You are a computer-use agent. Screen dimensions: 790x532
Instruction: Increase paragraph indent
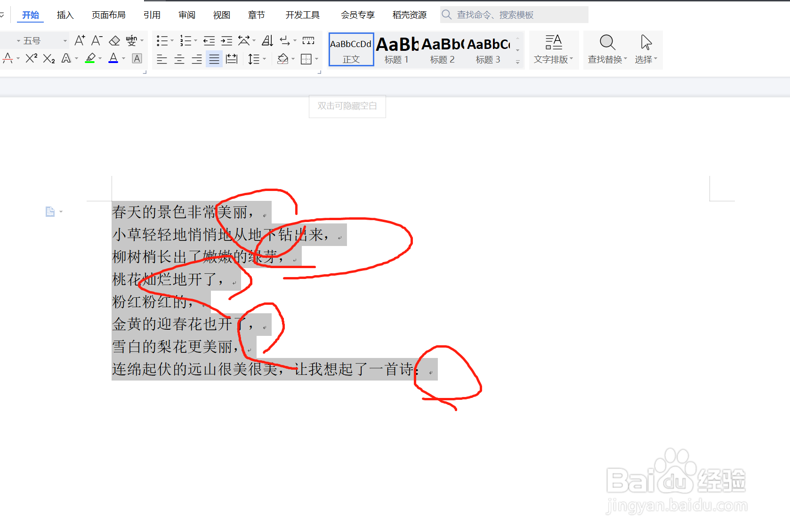click(x=226, y=41)
